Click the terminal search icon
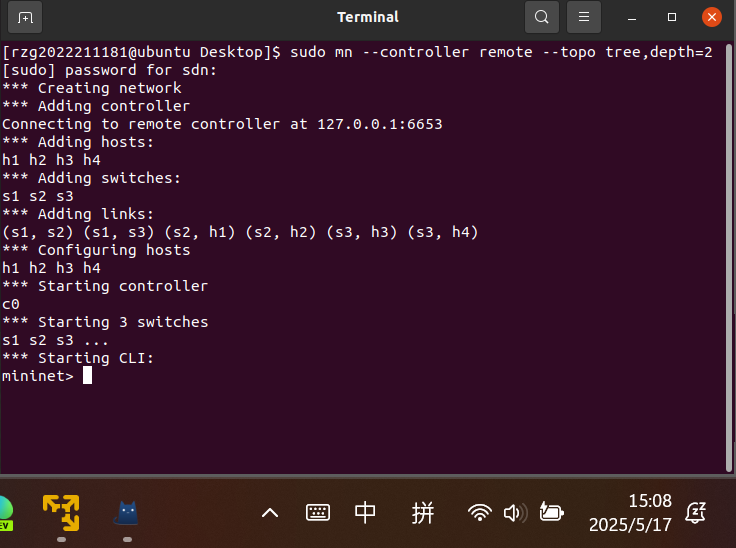Image resolution: width=736 pixels, height=548 pixels. pyautogui.click(x=541, y=17)
